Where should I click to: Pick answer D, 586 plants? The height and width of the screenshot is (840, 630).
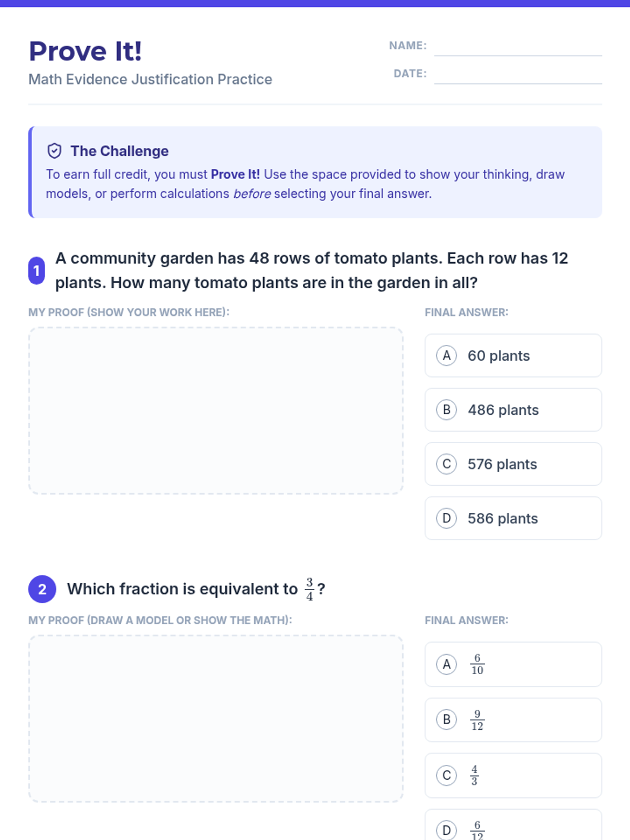513,518
